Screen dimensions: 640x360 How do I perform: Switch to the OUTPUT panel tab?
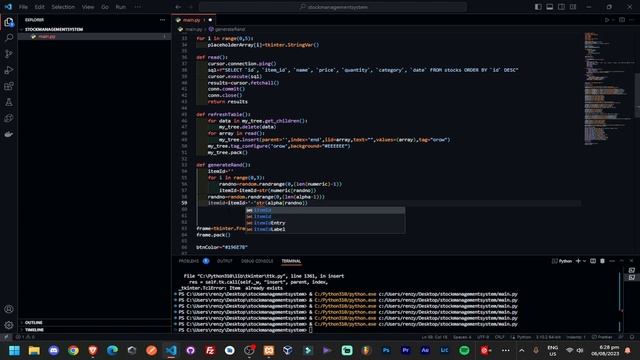pos(224,261)
